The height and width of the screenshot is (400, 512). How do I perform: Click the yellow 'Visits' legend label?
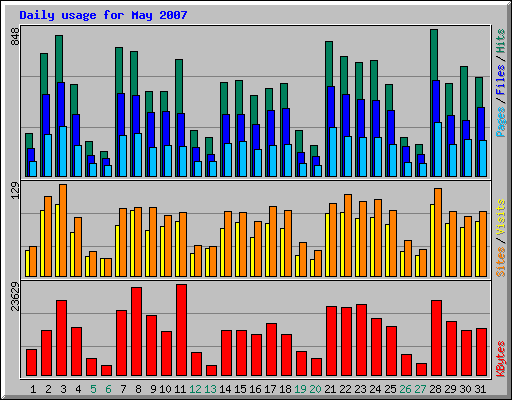point(500,217)
